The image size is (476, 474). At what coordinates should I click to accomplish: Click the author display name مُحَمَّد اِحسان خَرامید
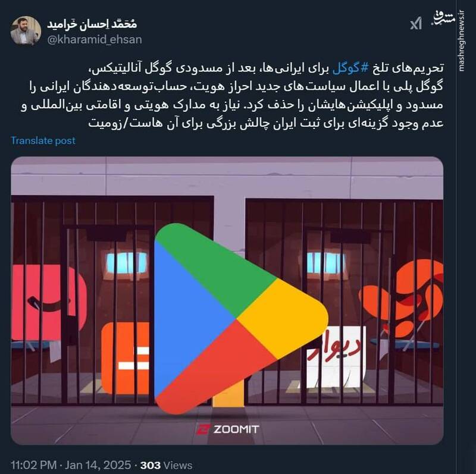click(x=92, y=24)
